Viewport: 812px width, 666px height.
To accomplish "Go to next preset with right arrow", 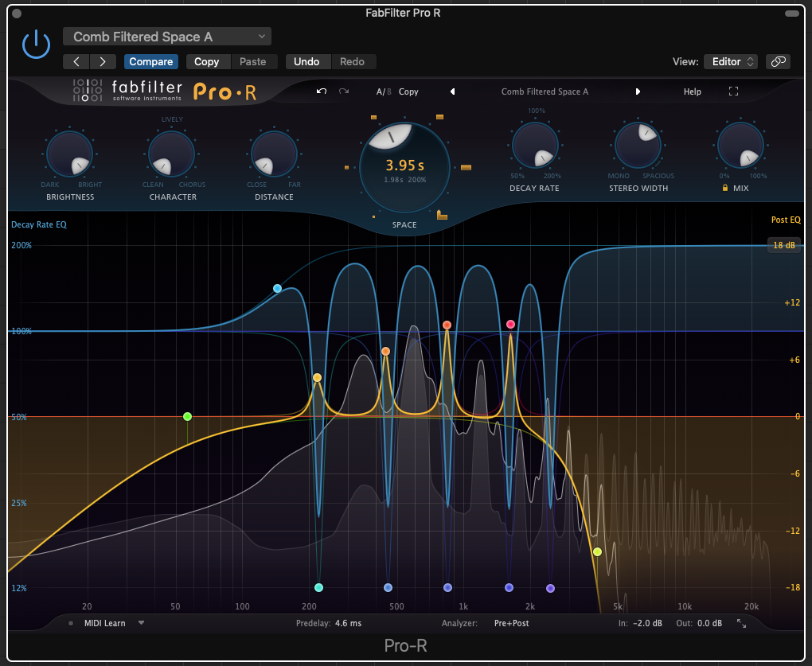I will point(638,92).
